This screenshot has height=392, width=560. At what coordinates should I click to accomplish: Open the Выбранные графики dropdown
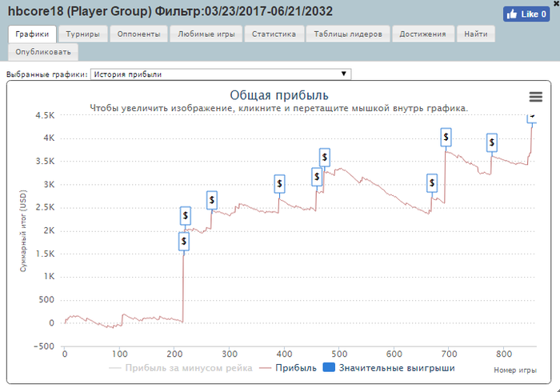221,74
